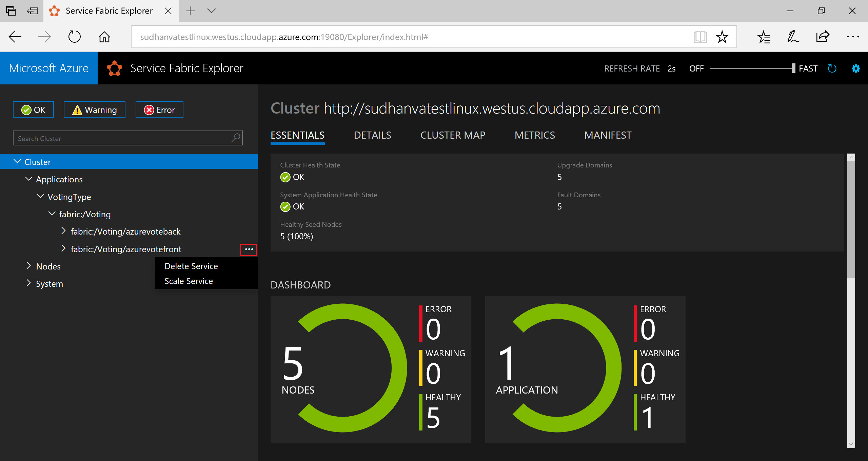This screenshot has height=461, width=868.
Task: Select the CLUSTER MAP tab
Action: (x=453, y=135)
